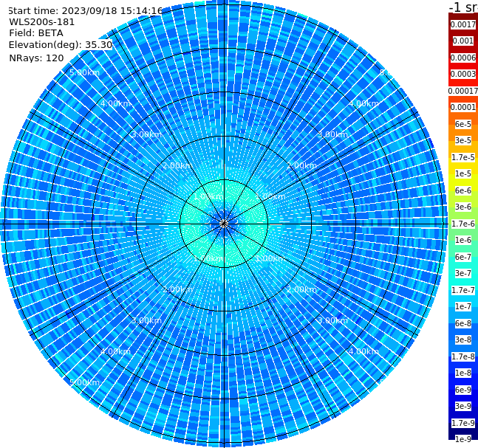Select the upper-right 4.00km range ring label
The image size is (478, 448).
pyautogui.click(x=363, y=103)
